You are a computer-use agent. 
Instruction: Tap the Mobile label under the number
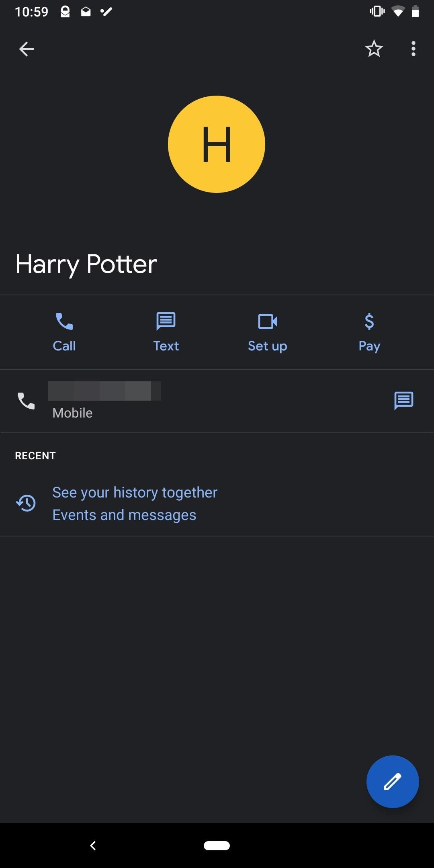(x=72, y=413)
